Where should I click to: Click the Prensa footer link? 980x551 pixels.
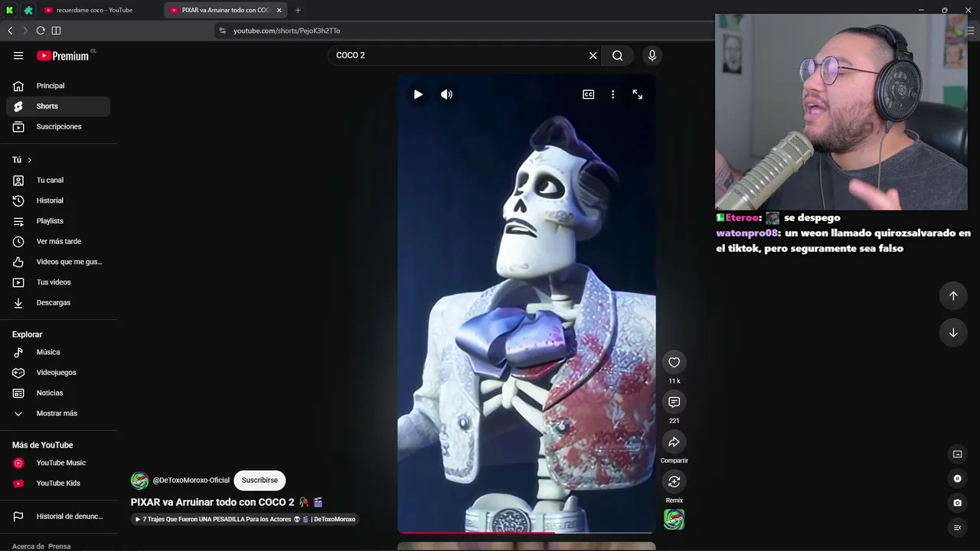pyautogui.click(x=59, y=546)
